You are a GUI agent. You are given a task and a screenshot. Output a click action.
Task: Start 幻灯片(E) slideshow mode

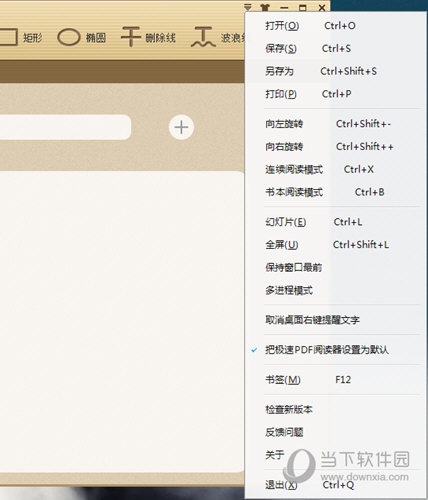click(x=337, y=222)
